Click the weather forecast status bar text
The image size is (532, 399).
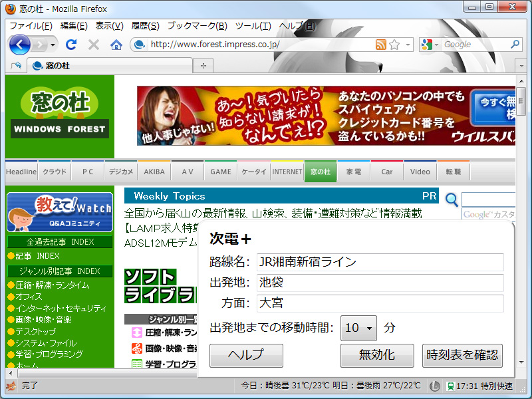(331, 386)
